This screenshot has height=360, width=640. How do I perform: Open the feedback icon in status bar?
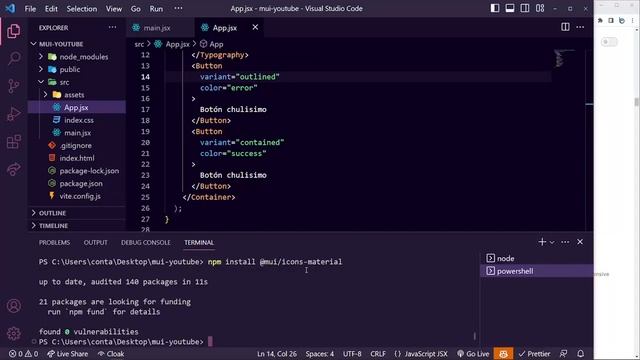563,354
